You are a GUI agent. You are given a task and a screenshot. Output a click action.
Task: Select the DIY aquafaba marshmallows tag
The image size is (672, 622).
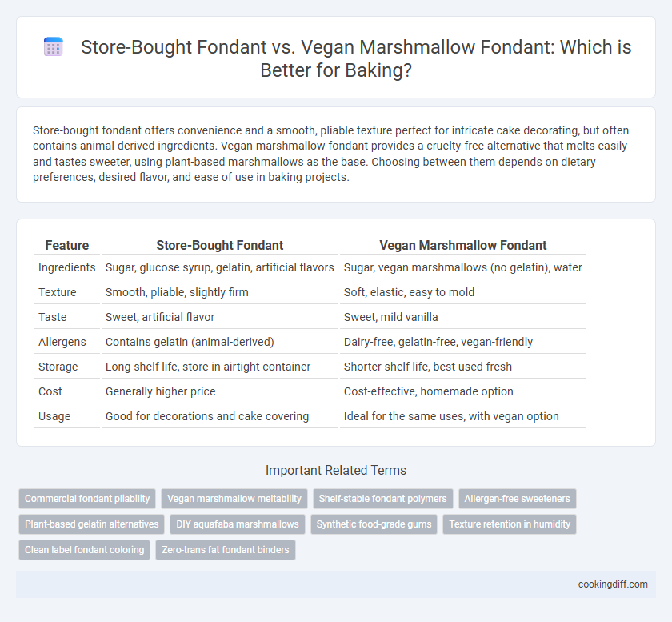coord(238,524)
